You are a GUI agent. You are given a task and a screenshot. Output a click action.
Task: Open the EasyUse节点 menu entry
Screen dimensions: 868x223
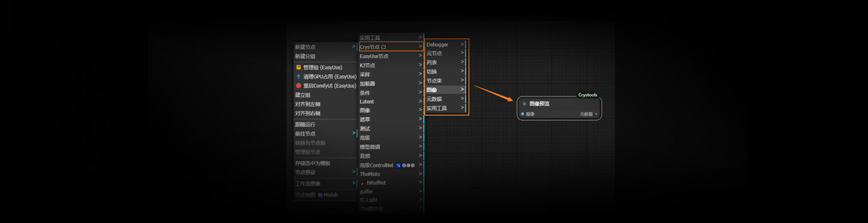[391, 56]
